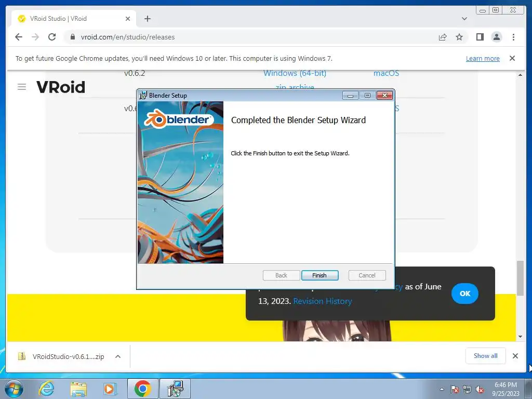Image resolution: width=532 pixels, height=399 pixels.
Task: Click the Cancel button in Blender Setup
Action: coord(367,275)
